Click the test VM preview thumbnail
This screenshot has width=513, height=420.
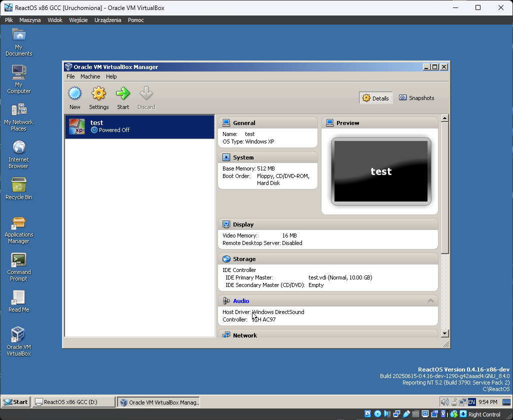[x=381, y=171]
